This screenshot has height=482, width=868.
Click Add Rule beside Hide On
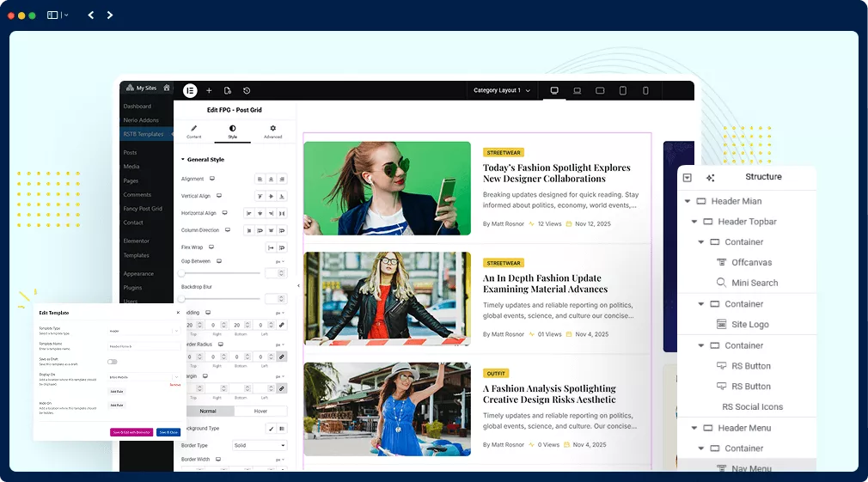117,405
